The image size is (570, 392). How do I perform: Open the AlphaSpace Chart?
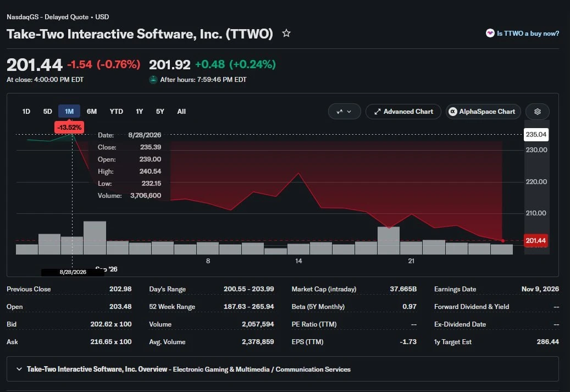[483, 112]
